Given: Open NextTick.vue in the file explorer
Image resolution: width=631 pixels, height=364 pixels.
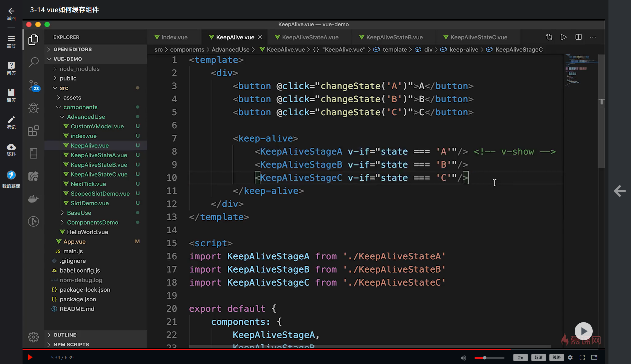Looking at the screenshot, I should click(88, 184).
